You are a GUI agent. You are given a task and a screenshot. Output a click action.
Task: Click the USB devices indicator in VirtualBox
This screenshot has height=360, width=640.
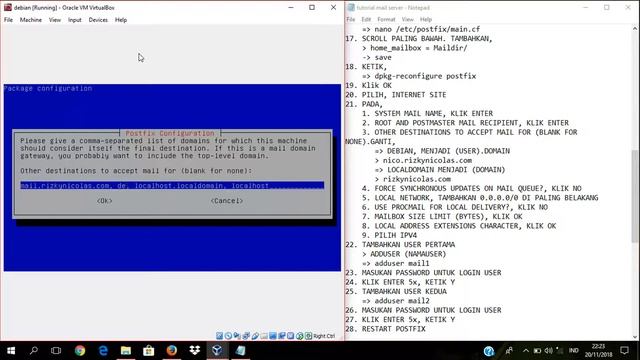click(255, 336)
